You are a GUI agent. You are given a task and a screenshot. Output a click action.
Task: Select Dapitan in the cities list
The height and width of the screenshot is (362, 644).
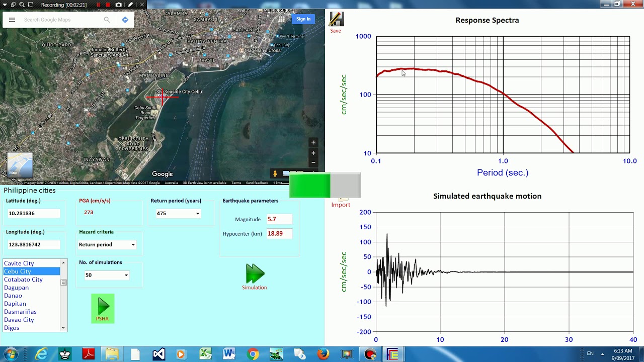[31, 304]
